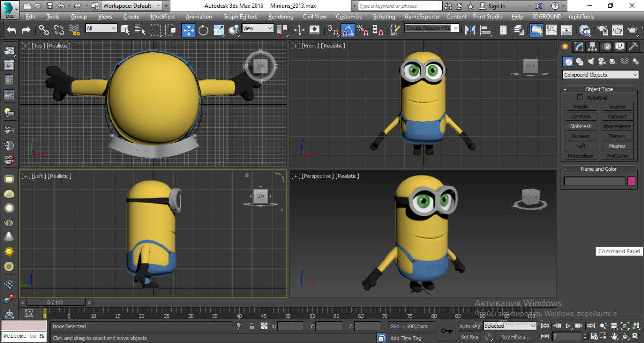This screenshot has width=644, height=343.
Task: Click the Undo arrow in main toolbar
Action: (11, 30)
